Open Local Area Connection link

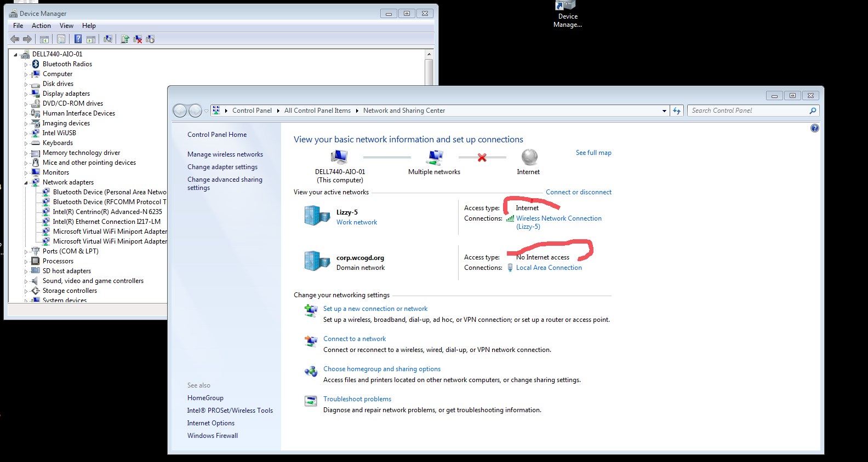549,268
